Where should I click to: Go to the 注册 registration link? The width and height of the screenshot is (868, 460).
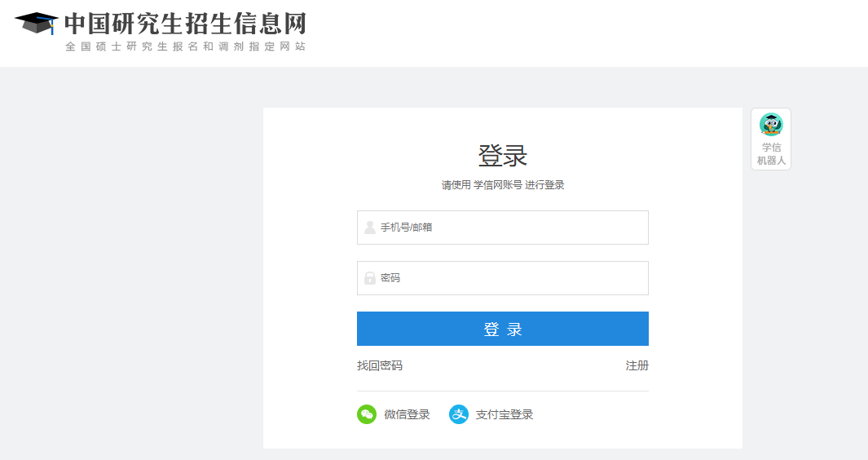coord(637,365)
